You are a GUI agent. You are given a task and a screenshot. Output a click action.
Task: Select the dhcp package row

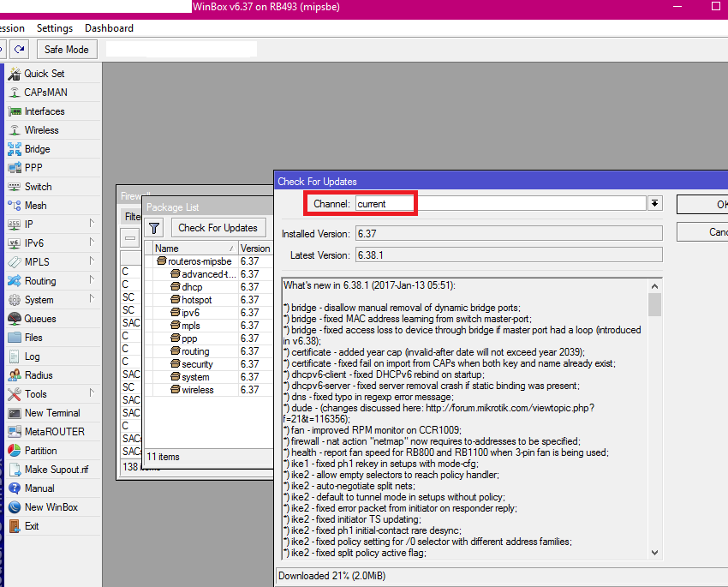pyautogui.click(x=208, y=287)
